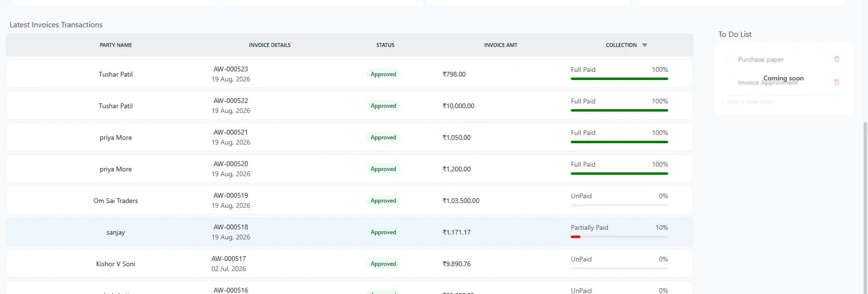Click the ₹1,03,500.00 invoice amount
This screenshot has width=868, height=294.
(x=461, y=201)
